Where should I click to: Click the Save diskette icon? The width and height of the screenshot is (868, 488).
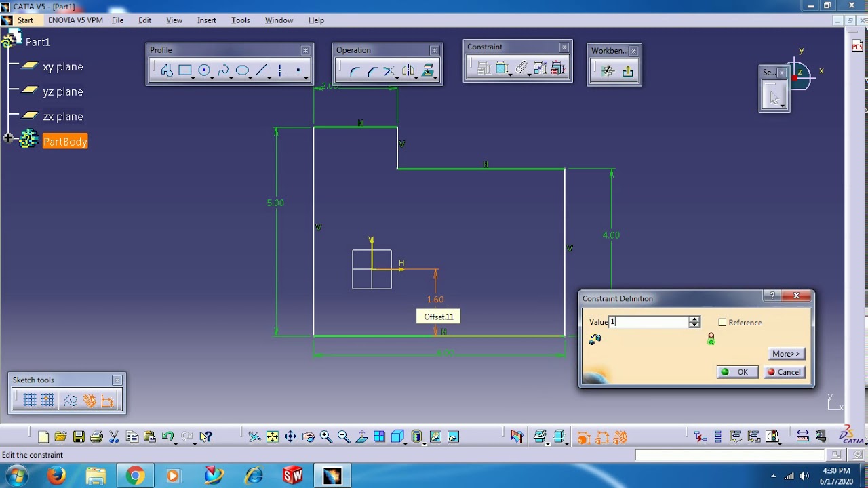pyautogui.click(x=79, y=437)
